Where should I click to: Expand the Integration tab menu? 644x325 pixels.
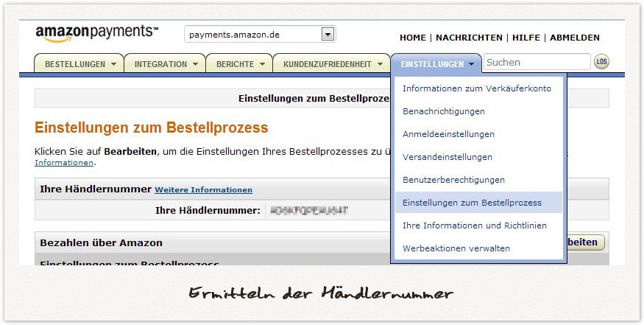pos(165,64)
